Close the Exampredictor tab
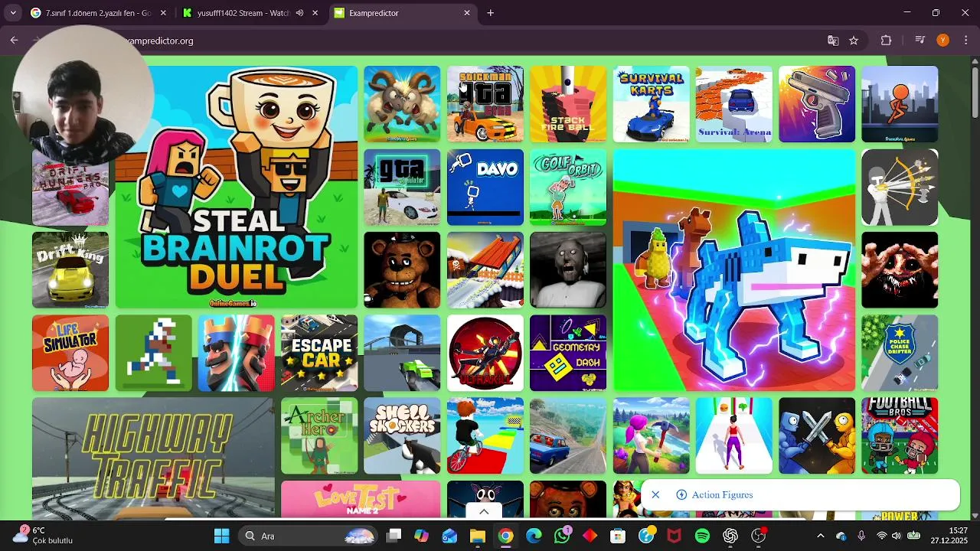The height and width of the screenshot is (551, 980). click(467, 13)
